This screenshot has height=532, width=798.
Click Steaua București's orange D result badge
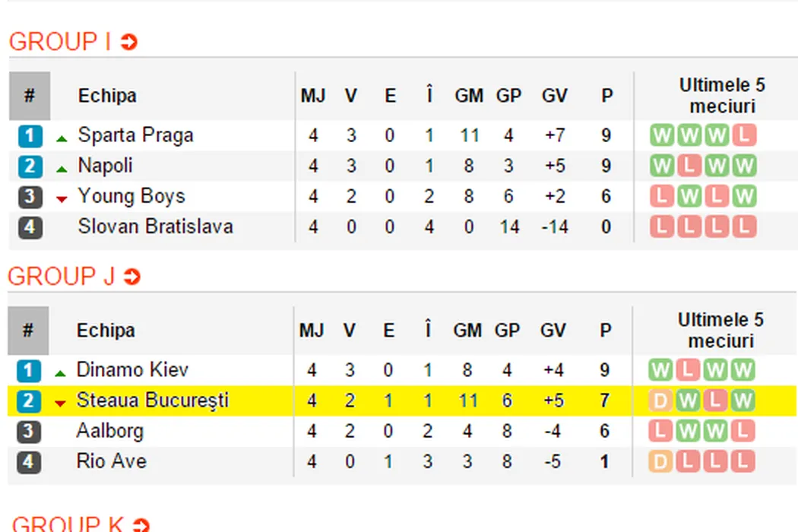661,401
